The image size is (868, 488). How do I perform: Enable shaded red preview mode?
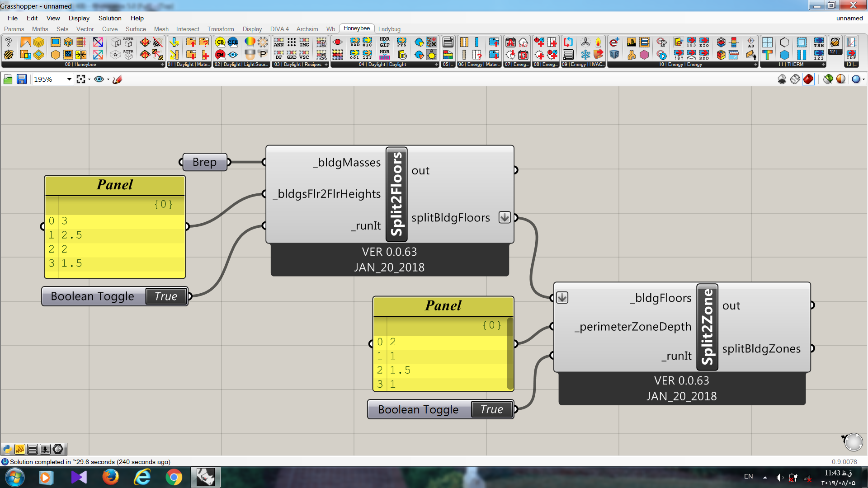click(x=808, y=80)
